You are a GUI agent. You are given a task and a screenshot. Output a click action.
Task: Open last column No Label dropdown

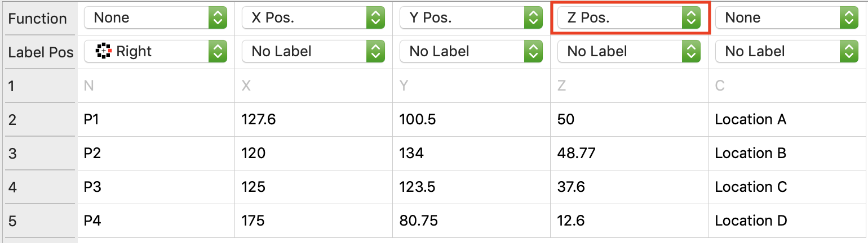pos(786,52)
